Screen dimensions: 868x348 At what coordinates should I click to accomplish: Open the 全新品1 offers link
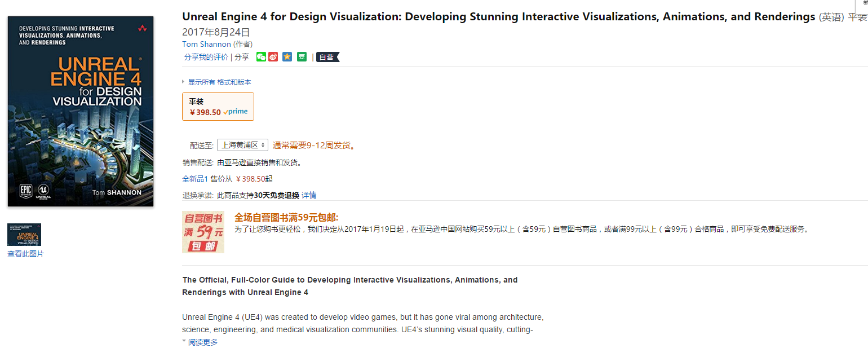pos(195,179)
